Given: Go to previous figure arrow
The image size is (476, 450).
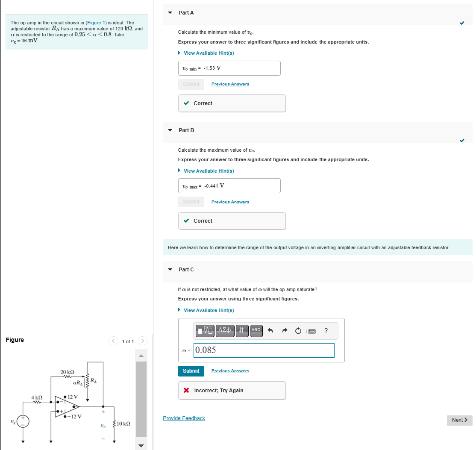Looking at the screenshot, I should pos(113,341).
